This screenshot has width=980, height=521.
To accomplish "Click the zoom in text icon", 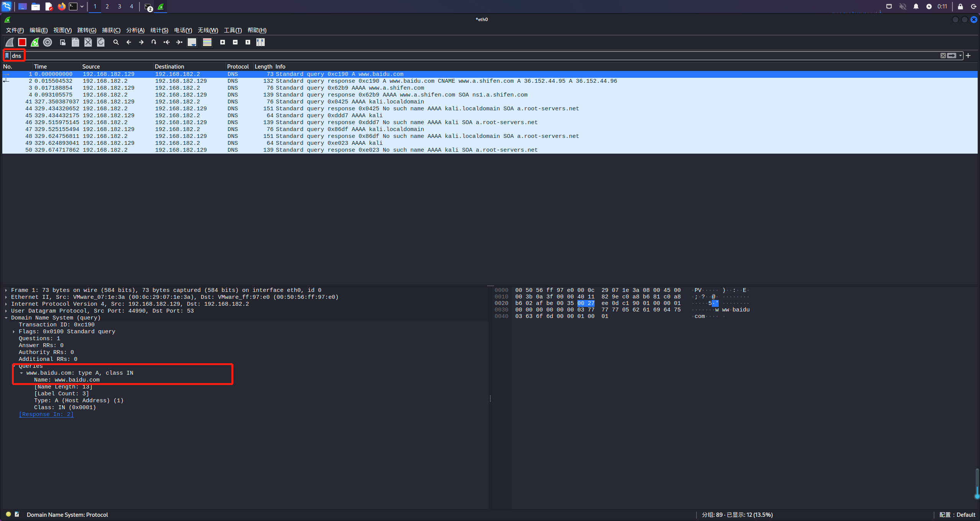I will (x=223, y=42).
